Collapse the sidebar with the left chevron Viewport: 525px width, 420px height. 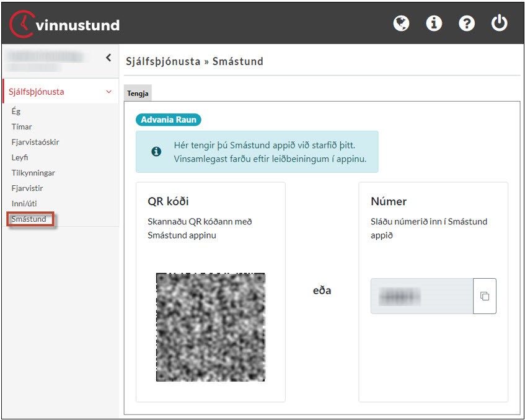108,58
